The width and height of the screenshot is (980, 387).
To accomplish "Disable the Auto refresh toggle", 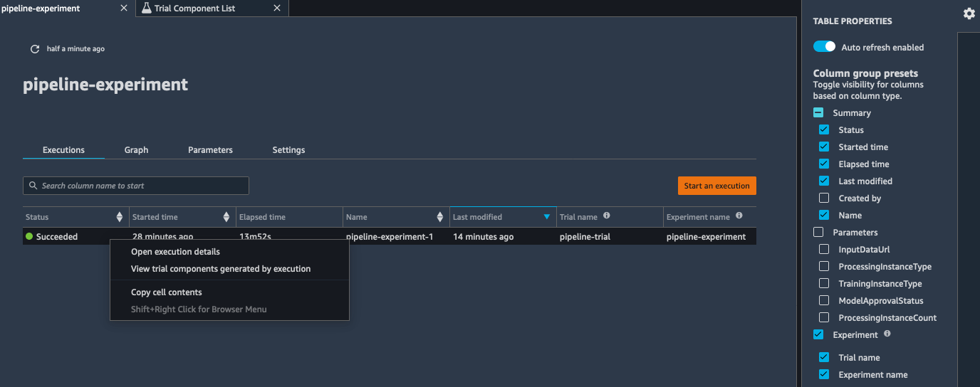I will pyautogui.click(x=824, y=47).
